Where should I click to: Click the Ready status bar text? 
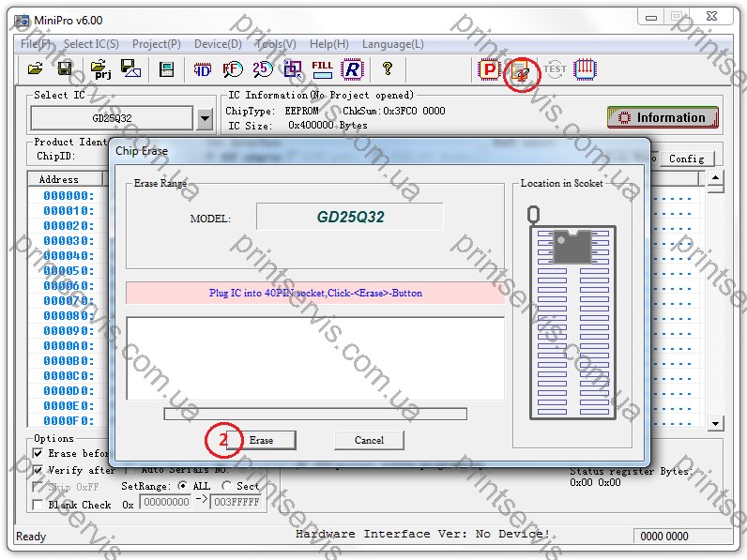click(x=30, y=537)
